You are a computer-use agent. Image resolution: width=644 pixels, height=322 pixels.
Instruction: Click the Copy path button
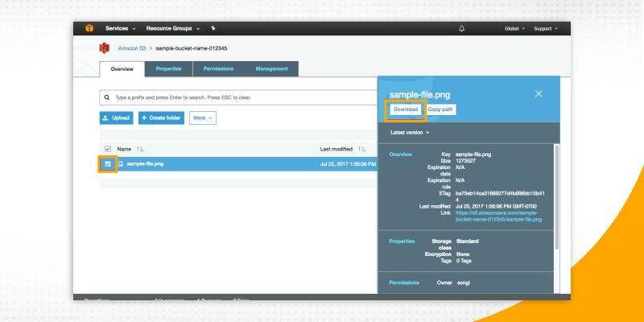(x=440, y=109)
